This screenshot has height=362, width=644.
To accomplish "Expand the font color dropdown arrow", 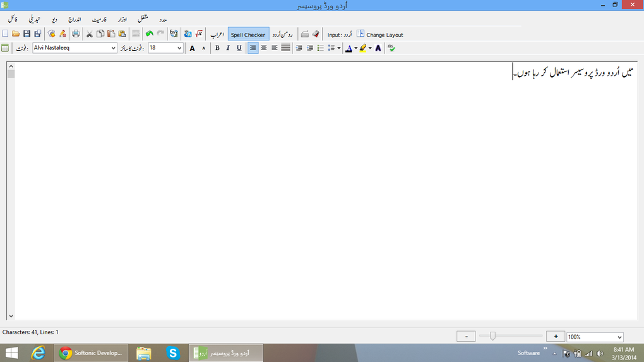I will click(x=355, y=48).
